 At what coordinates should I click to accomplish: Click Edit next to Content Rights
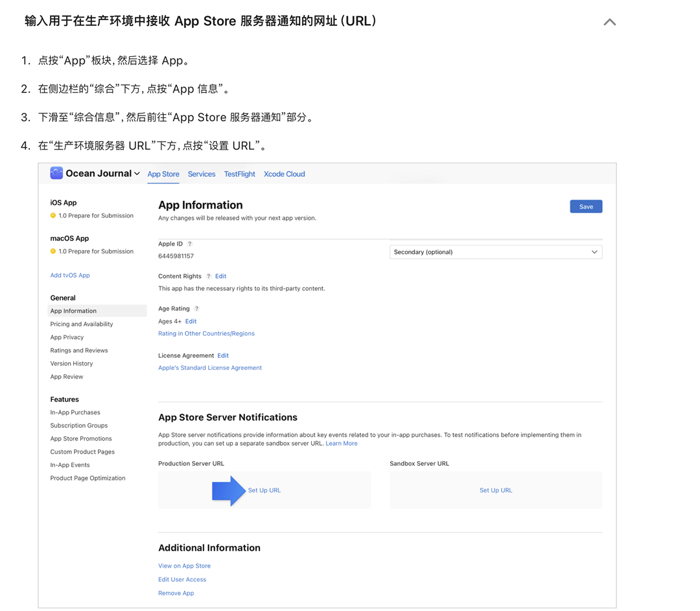(220, 276)
